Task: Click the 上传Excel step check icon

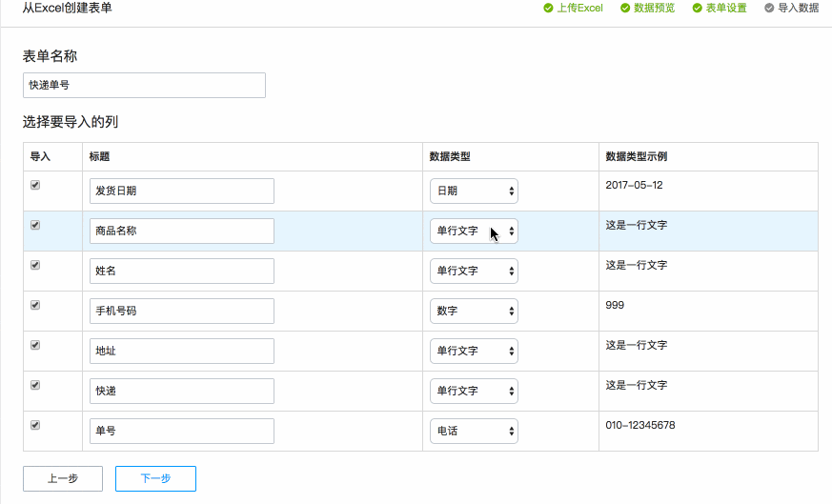Action: pyautogui.click(x=548, y=9)
